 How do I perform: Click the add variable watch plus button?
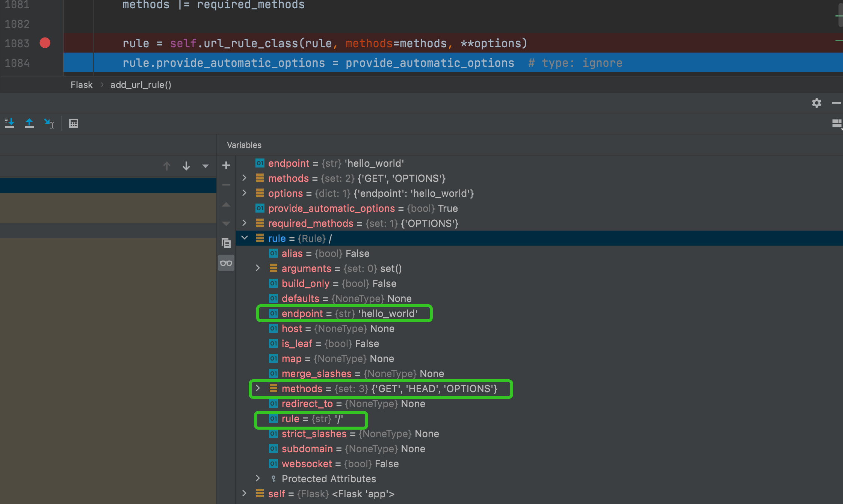click(226, 166)
